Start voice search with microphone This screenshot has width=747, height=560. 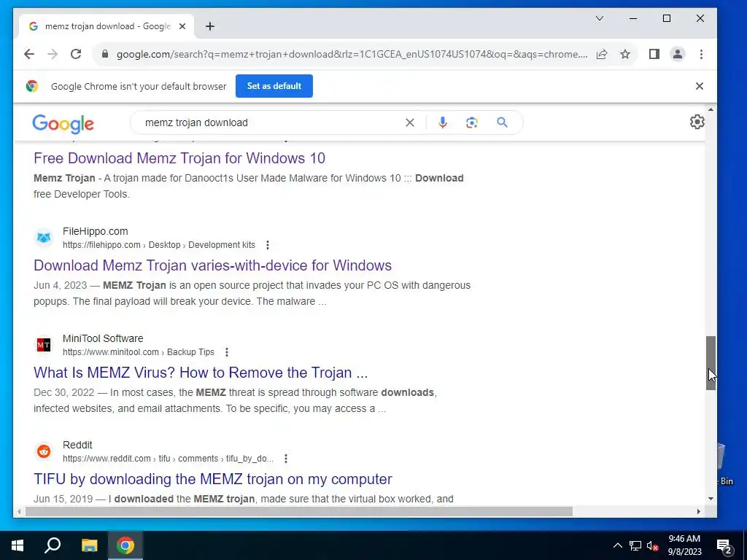click(x=443, y=122)
